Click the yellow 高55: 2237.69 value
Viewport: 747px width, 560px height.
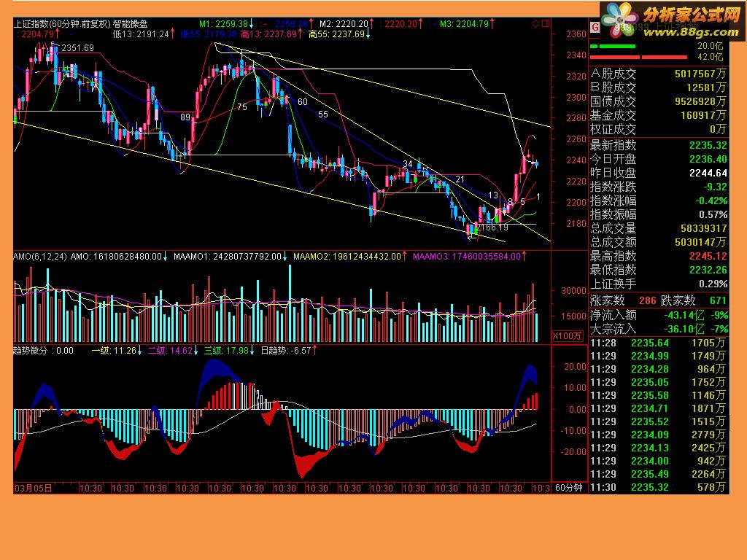click(x=338, y=34)
